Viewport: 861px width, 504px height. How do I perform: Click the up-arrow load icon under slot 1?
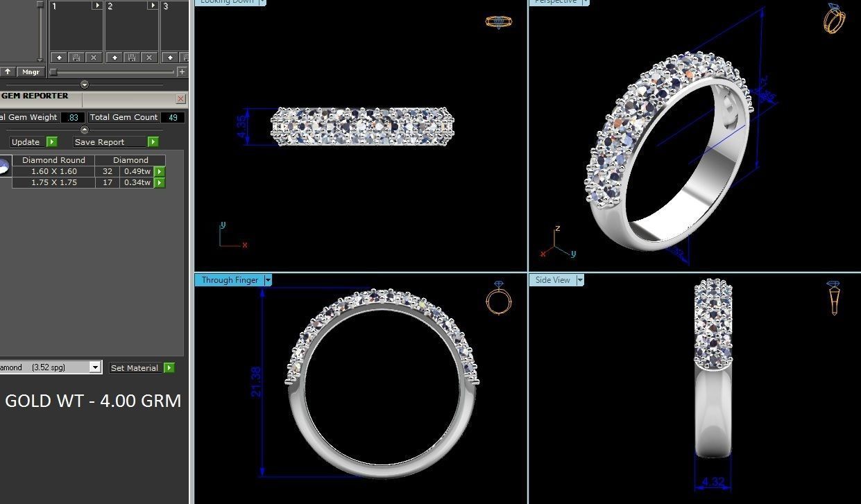point(59,58)
